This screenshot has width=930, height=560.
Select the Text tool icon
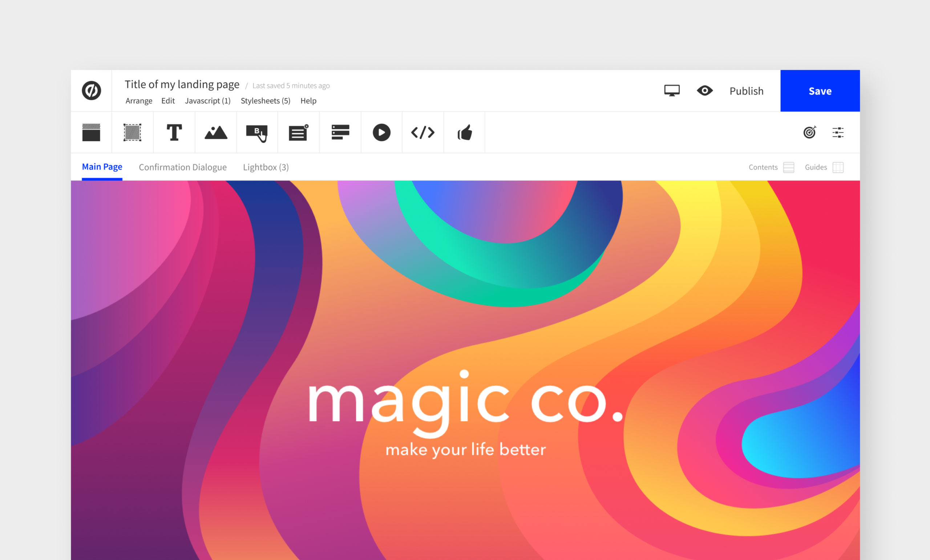point(174,133)
